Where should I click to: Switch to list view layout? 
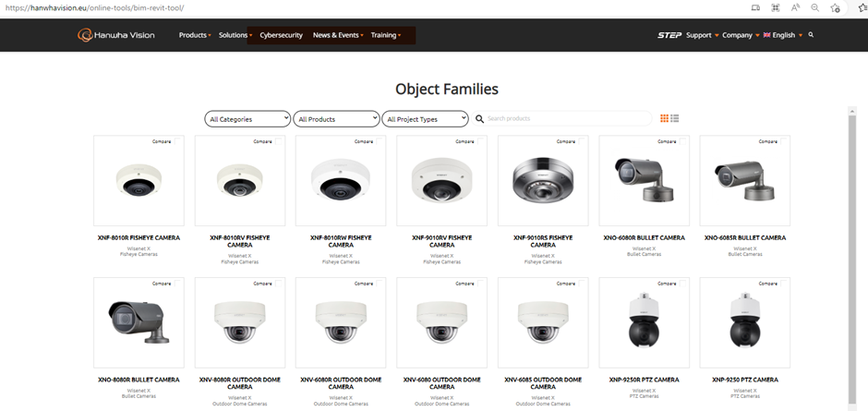tap(675, 118)
